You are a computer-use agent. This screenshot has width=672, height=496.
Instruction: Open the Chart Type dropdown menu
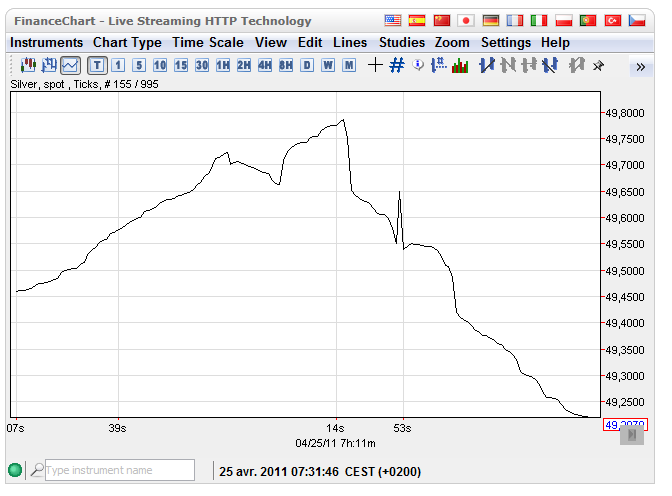[x=127, y=43]
